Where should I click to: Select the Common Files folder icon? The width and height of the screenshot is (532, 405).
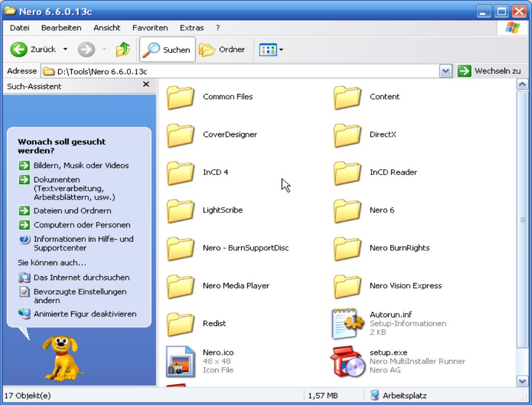[x=180, y=98]
